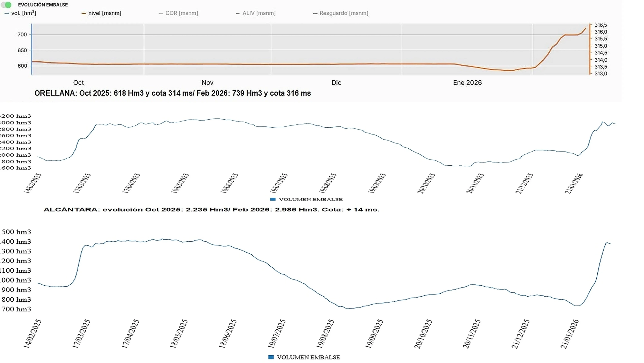Click the blue VOLUMEN EMBALSE swatch in the bottom chart
The image size is (644, 363).
click(271, 357)
